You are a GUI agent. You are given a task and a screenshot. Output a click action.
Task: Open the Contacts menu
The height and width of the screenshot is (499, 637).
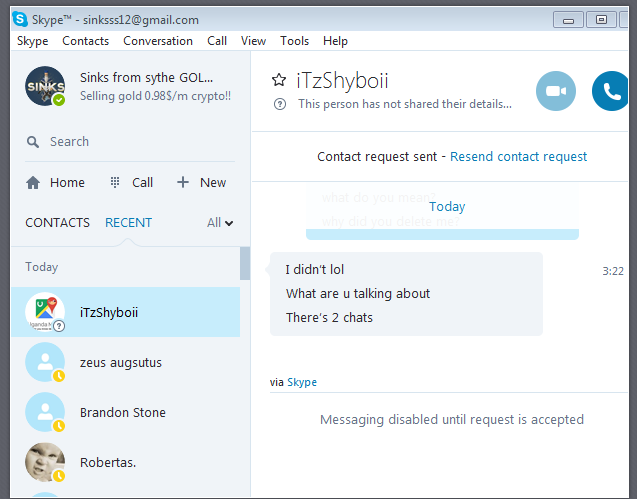click(x=86, y=41)
